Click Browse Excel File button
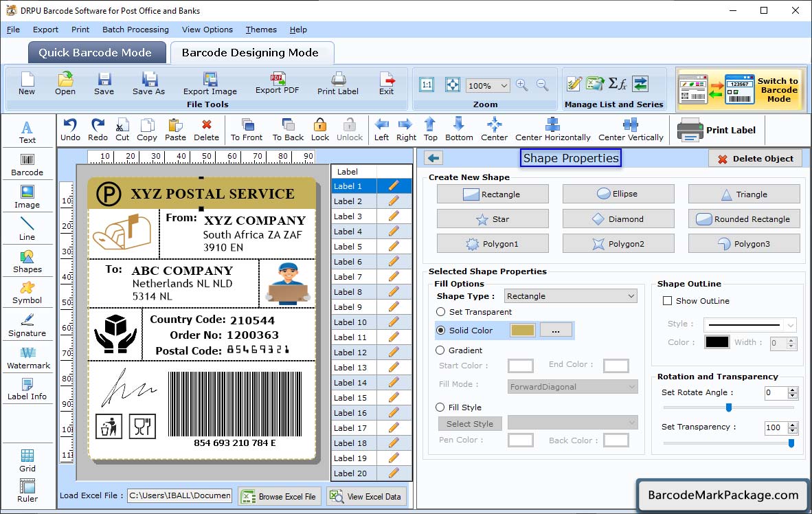 tap(280, 496)
